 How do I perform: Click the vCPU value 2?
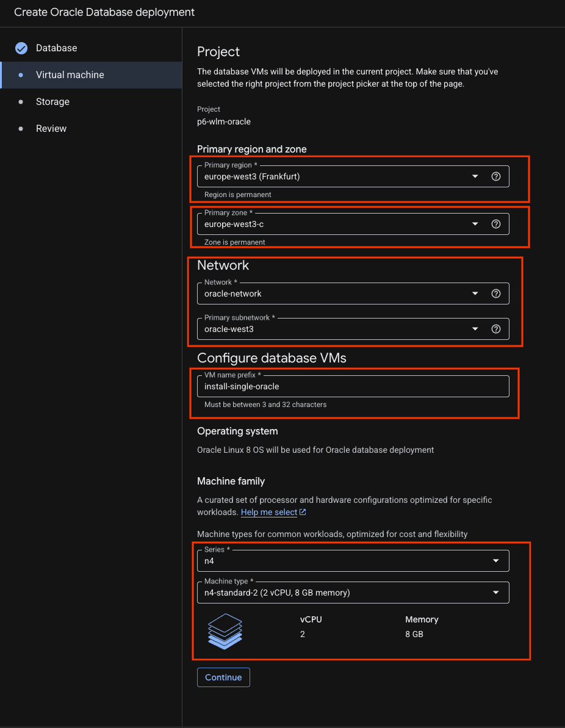coord(303,634)
